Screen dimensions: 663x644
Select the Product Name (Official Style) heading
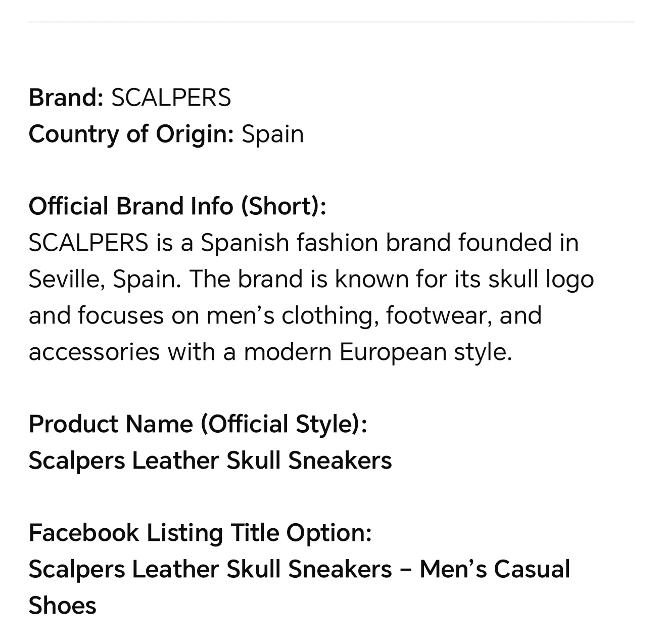[x=198, y=424]
